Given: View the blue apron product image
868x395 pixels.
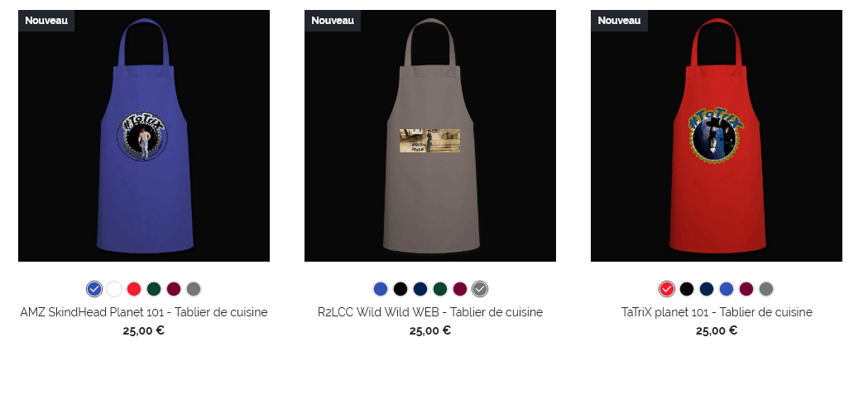Looking at the screenshot, I should point(144,136).
